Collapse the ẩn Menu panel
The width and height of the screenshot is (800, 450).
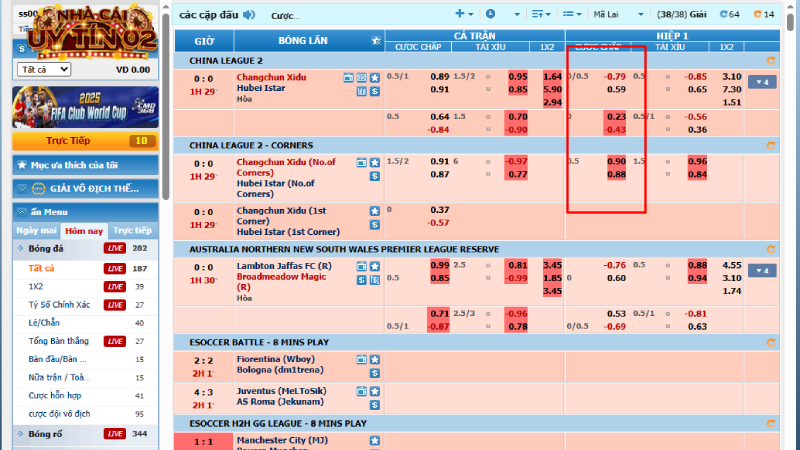pos(85,212)
